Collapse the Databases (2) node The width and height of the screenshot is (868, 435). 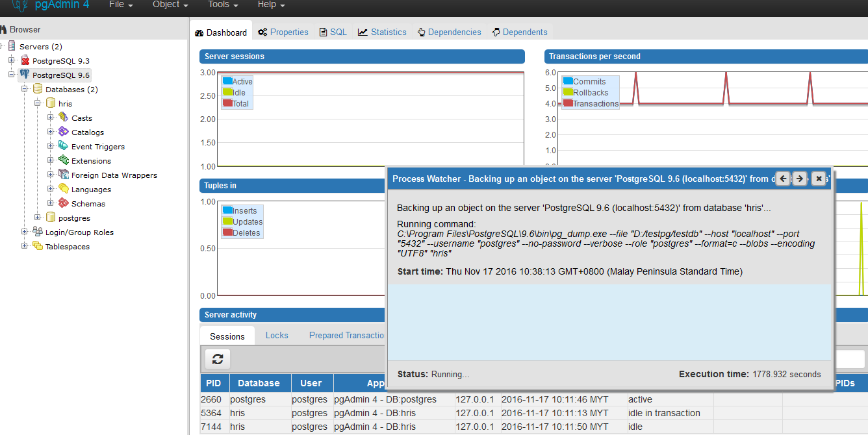24,89
